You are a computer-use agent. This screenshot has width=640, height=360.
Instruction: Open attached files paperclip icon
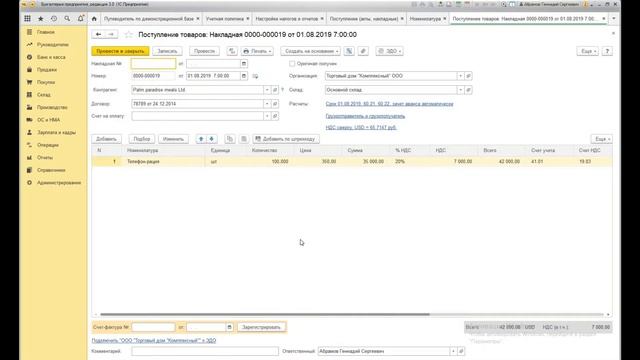(x=363, y=51)
